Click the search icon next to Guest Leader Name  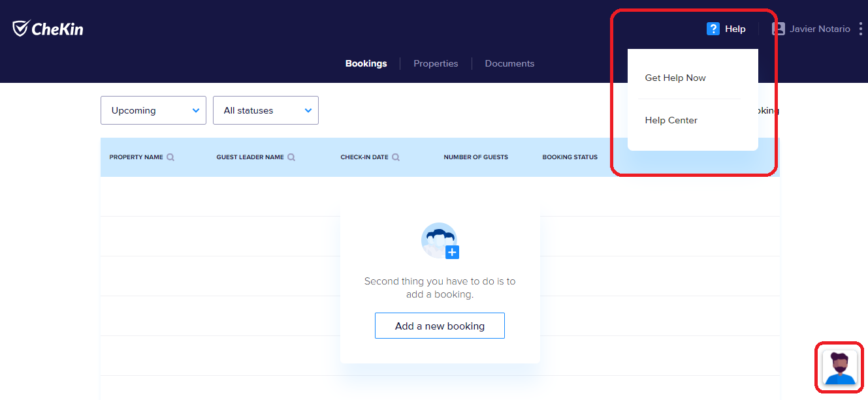click(291, 157)
